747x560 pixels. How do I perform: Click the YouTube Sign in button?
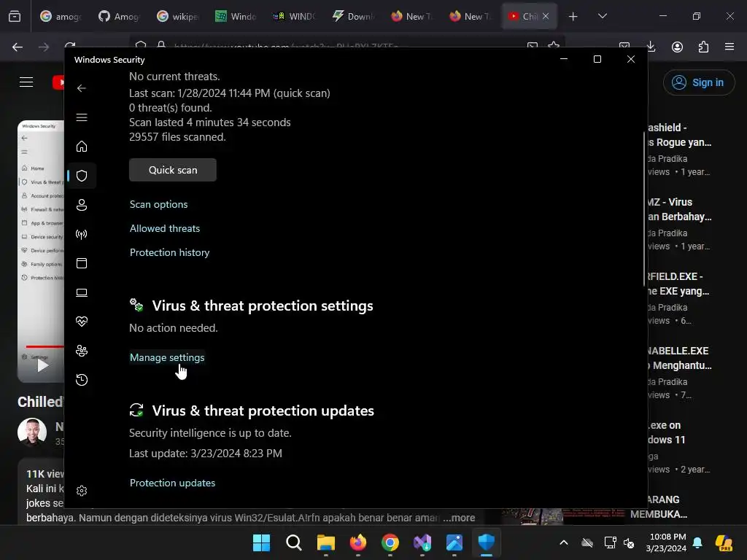tap(698, 82)
